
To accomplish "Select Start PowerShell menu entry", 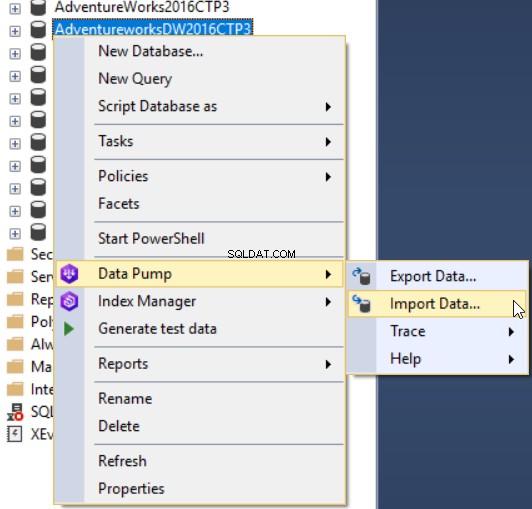I will pos(200,239).
